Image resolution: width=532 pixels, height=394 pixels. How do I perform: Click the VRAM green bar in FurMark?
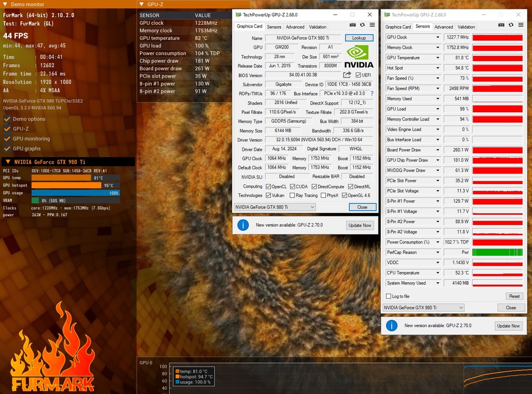35,201
